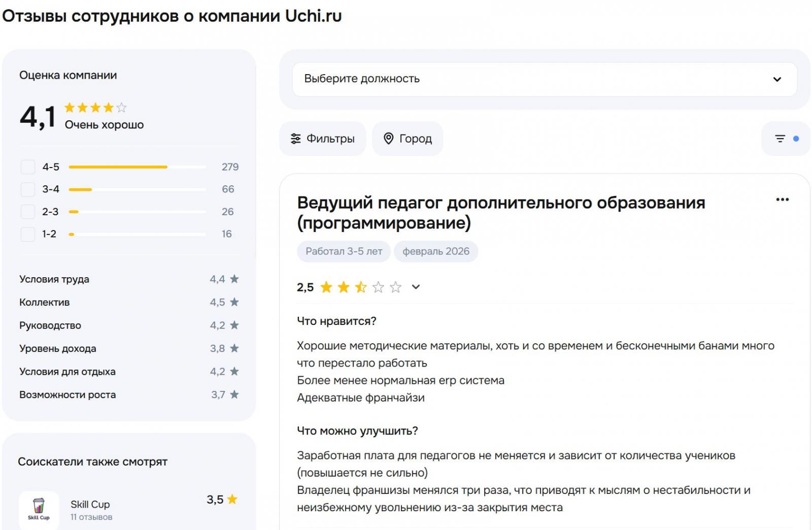
Task: Click the star icon beside Условия труда 4,4
Action: click(234, 279)
